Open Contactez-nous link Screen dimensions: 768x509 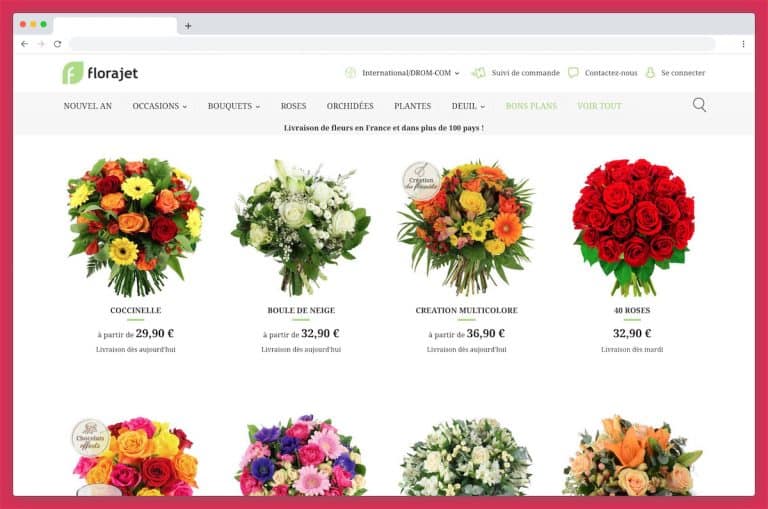tap(611, 73)
